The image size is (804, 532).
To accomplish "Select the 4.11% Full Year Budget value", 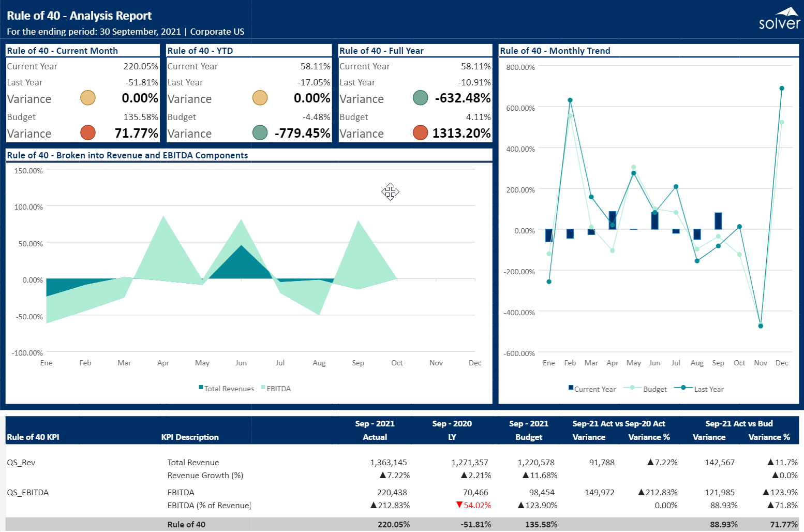I will 479,117.
